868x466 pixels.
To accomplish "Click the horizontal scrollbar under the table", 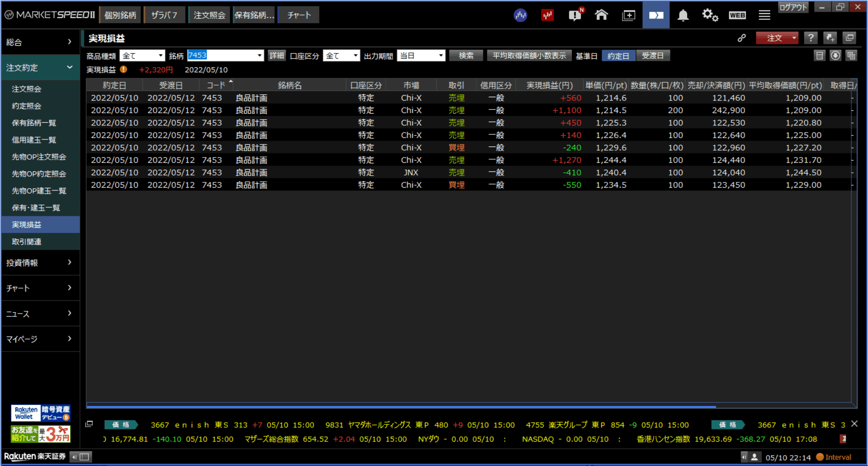I will (x=401, y=407).
